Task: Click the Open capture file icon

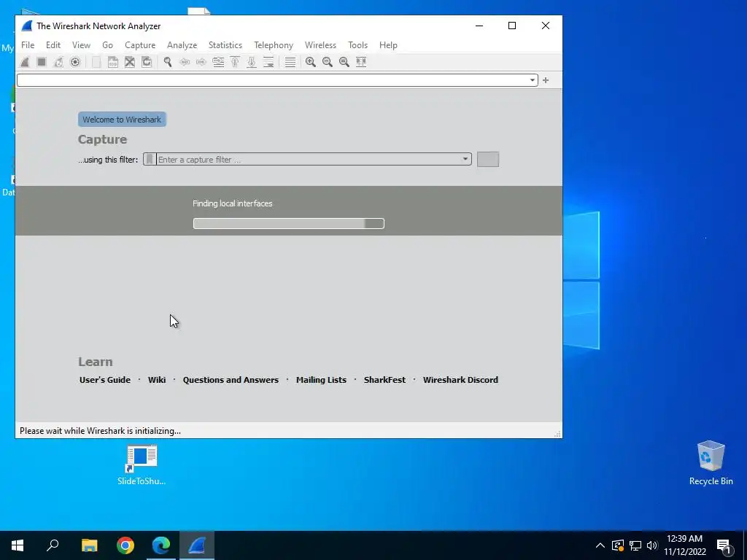Action: click(96, 62)
